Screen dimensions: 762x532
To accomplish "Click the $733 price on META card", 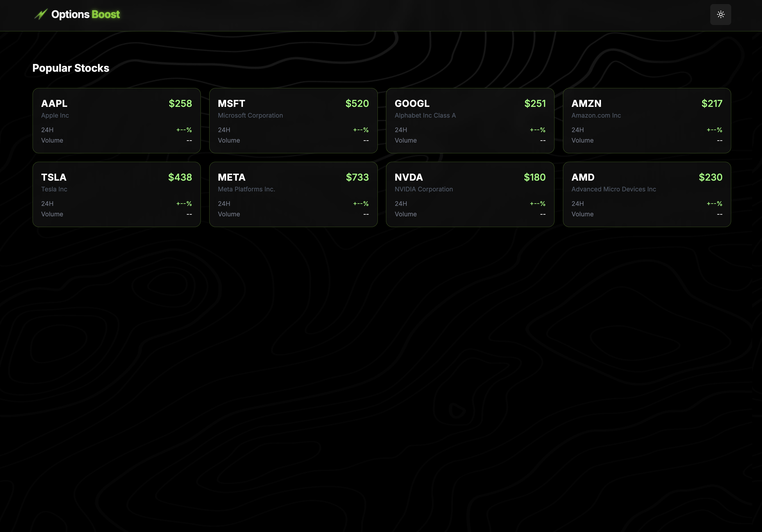I will coord(357,177).
